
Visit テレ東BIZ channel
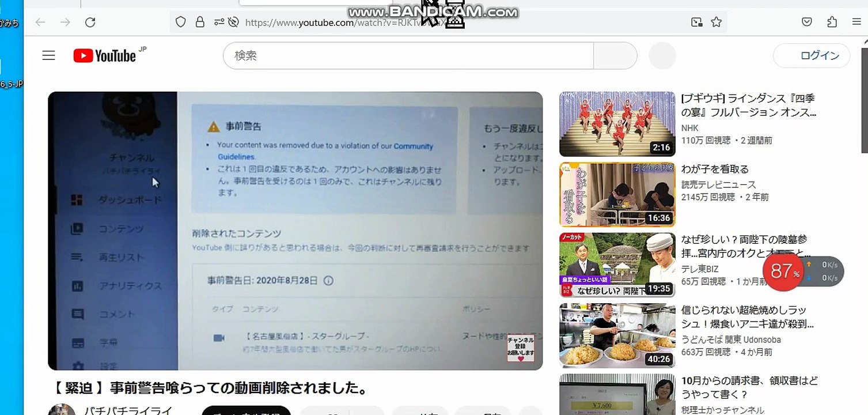(x=700, y=269)
